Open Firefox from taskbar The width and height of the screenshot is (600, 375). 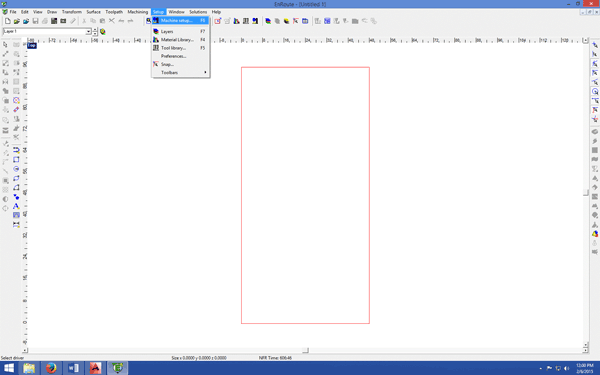[51, 368]
